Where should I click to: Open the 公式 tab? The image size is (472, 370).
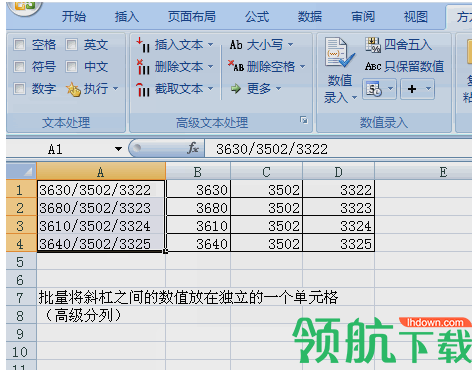pos(257,16)
